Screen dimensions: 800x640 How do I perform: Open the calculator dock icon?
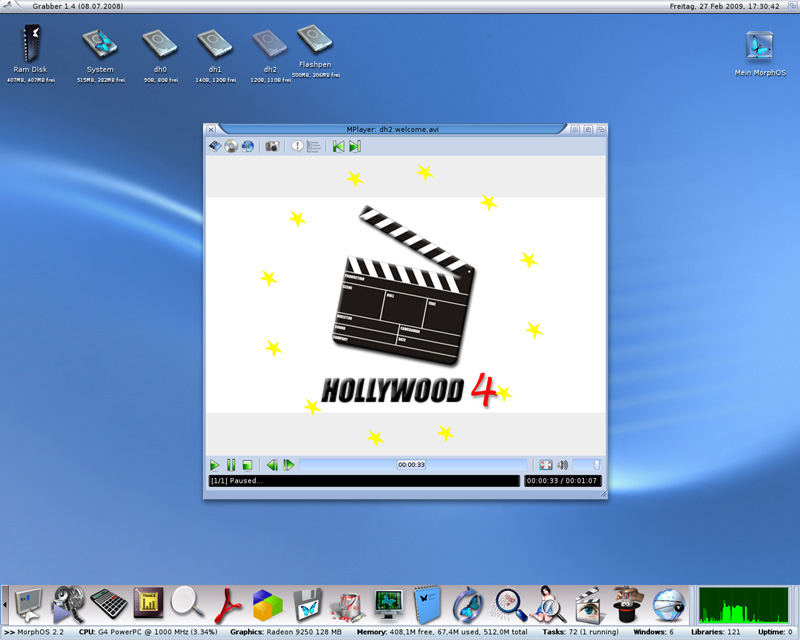click(109, 605)
